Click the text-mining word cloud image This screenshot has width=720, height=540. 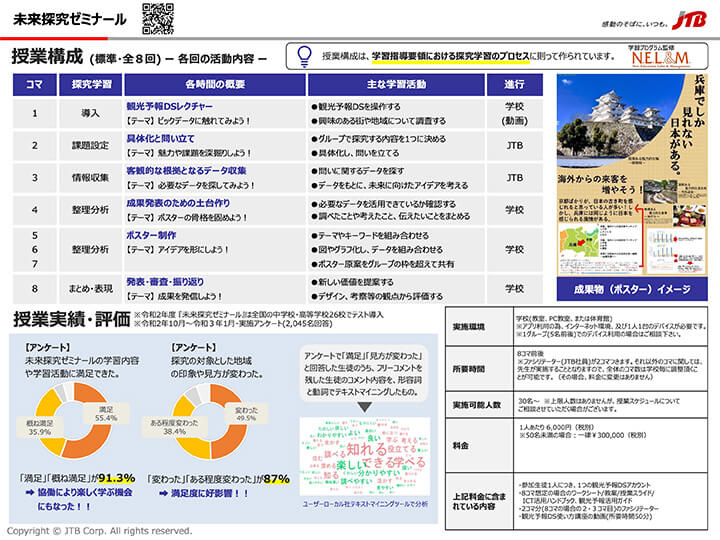click(365, 456)
